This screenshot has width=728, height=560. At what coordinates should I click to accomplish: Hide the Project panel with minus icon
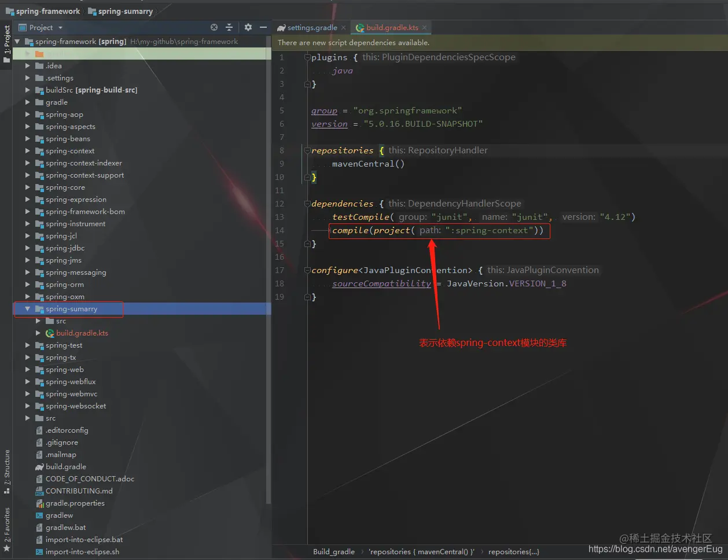pos(263,27)
